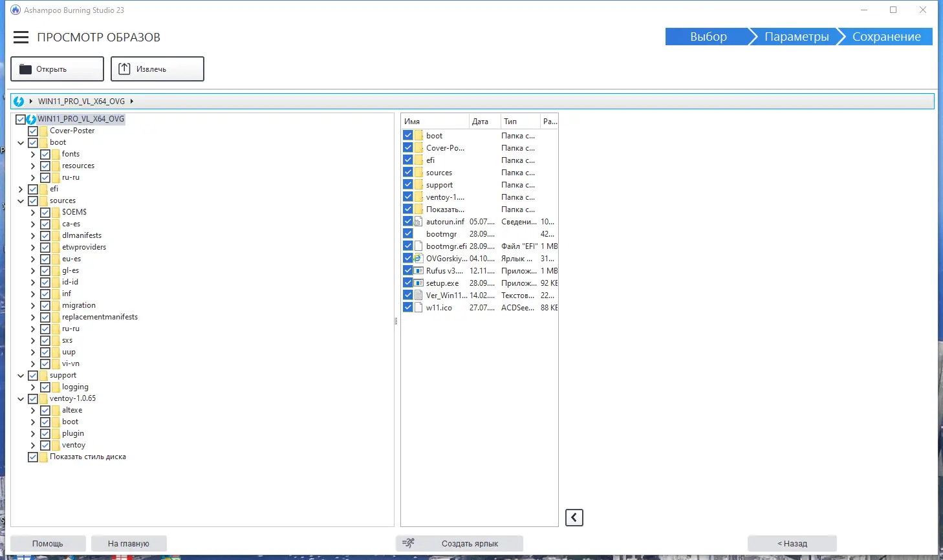Uncheck the fonts folder checkbox

[45, 155]
